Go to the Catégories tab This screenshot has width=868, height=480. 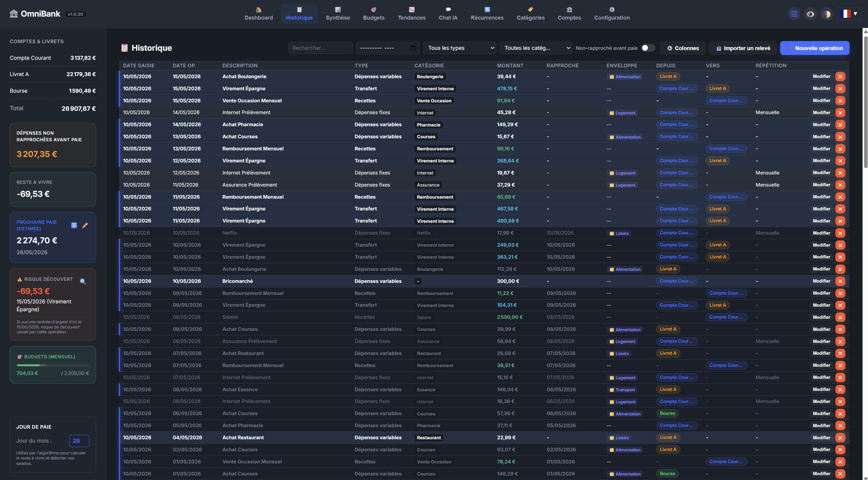[x=530, y=14]
